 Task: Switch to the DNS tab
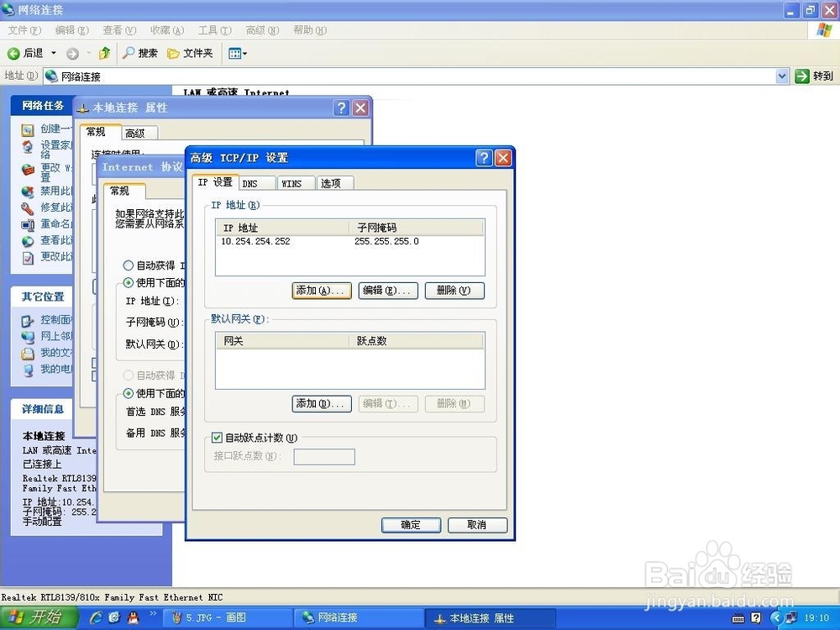tap(256, 182)
